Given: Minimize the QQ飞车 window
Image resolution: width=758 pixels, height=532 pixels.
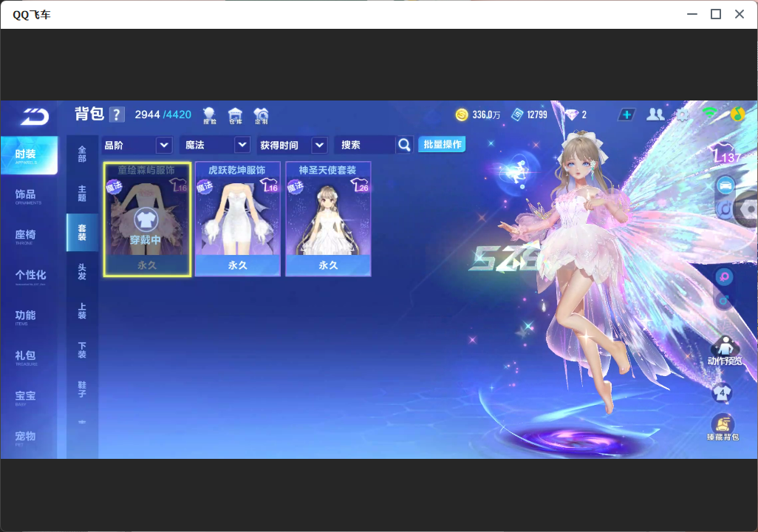Looking at the screenshot, I should (692, 15).
